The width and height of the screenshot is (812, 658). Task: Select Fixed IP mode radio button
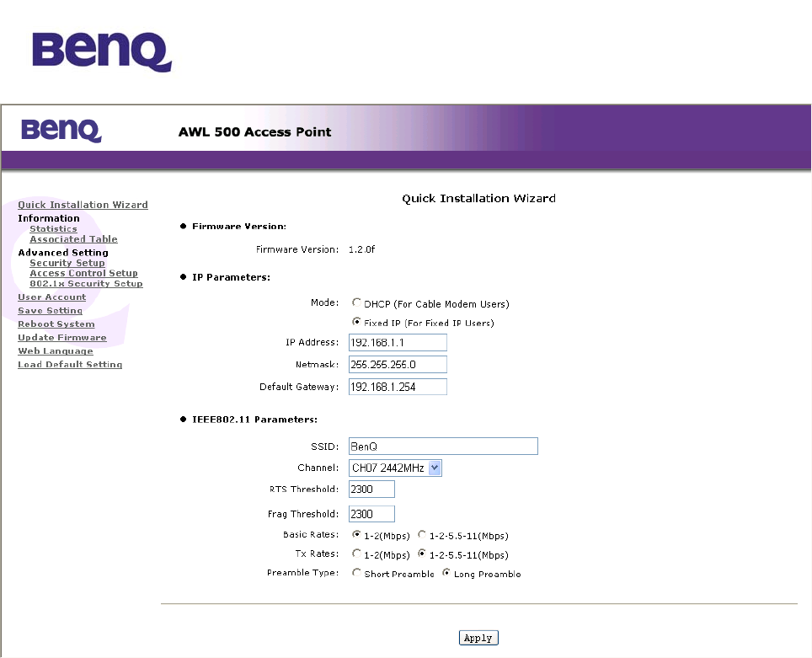pyautogui.click(x=356, y=321)
